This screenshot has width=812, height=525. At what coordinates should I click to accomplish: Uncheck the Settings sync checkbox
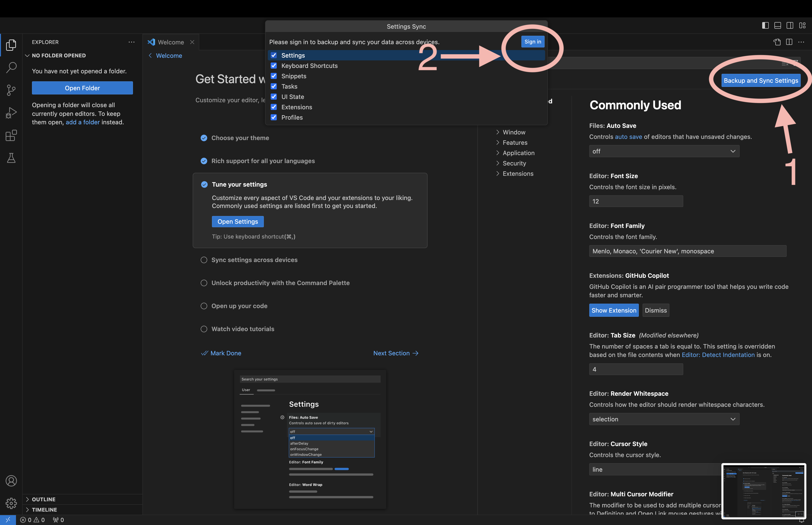(274, 55)
